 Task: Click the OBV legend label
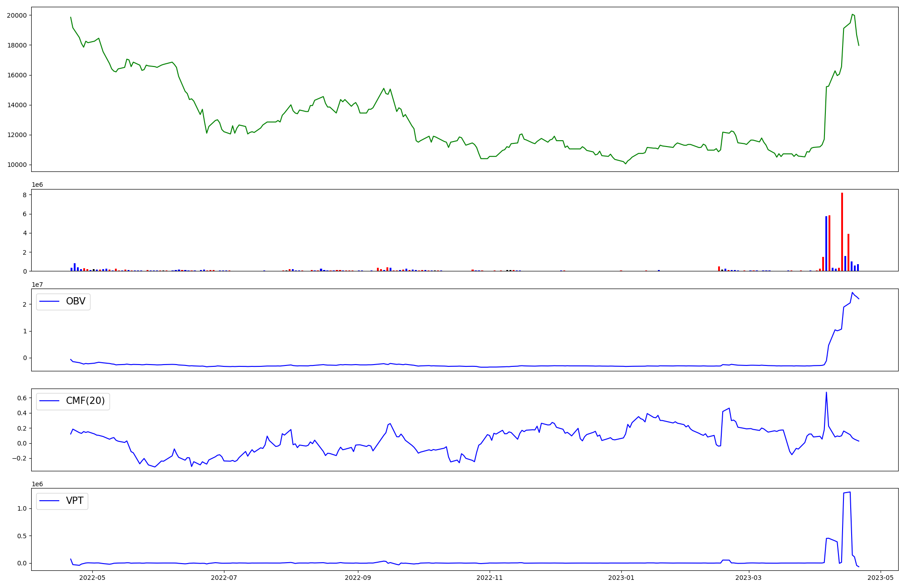tap(76, 301)
